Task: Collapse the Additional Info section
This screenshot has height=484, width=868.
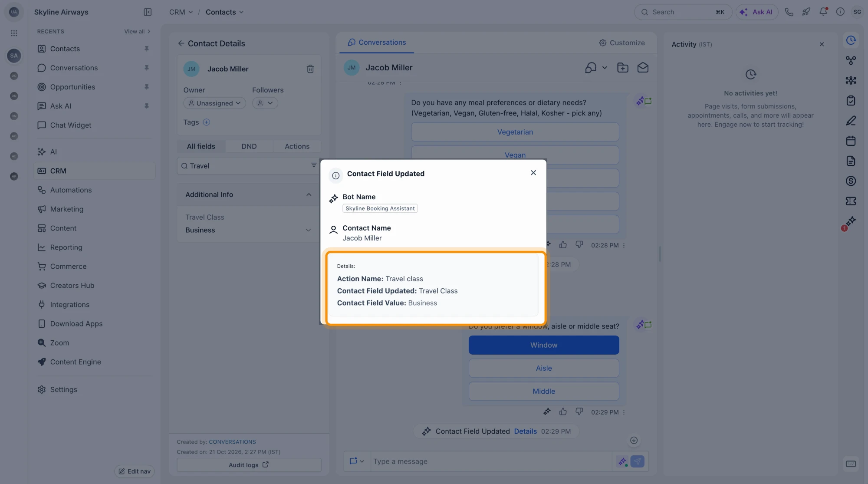Action: click(x=309, y=194)
